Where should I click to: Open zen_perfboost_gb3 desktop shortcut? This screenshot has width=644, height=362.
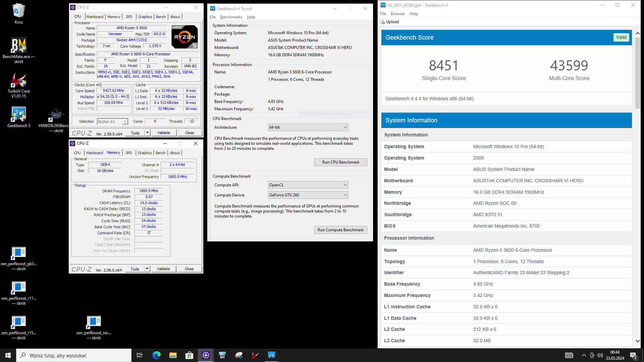[x=19, y=259]
